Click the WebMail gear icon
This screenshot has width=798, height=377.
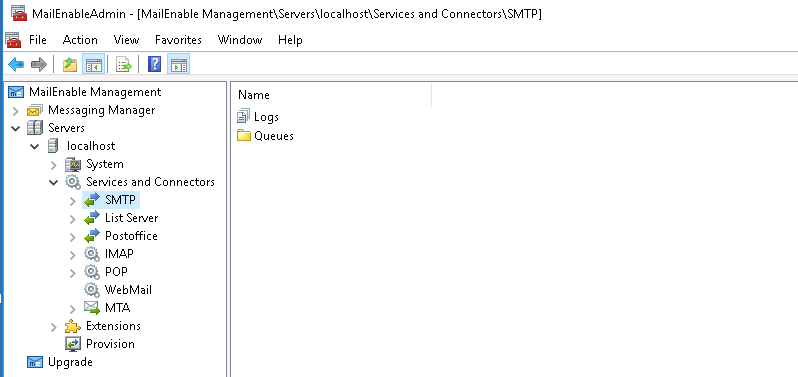point(92,289)
